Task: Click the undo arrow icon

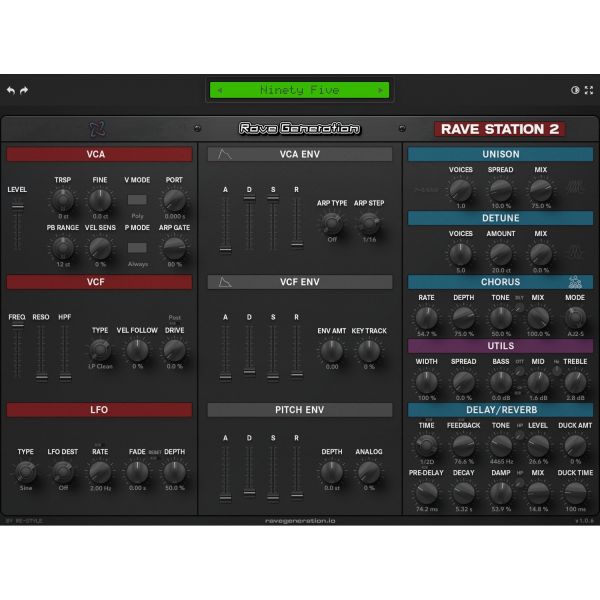Action: pos(11,90)
